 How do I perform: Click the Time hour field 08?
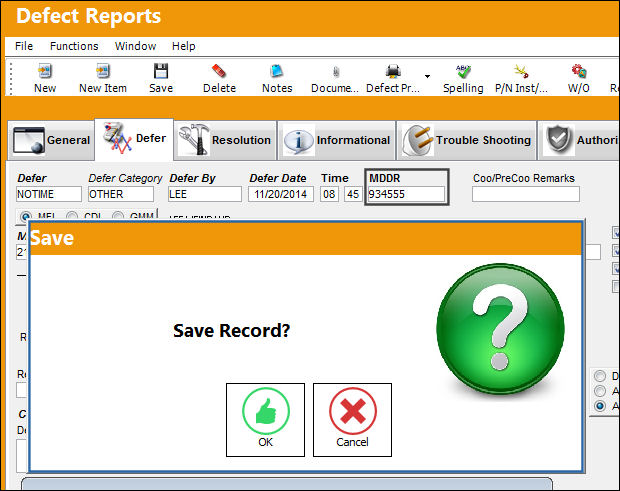coord(329,194)
